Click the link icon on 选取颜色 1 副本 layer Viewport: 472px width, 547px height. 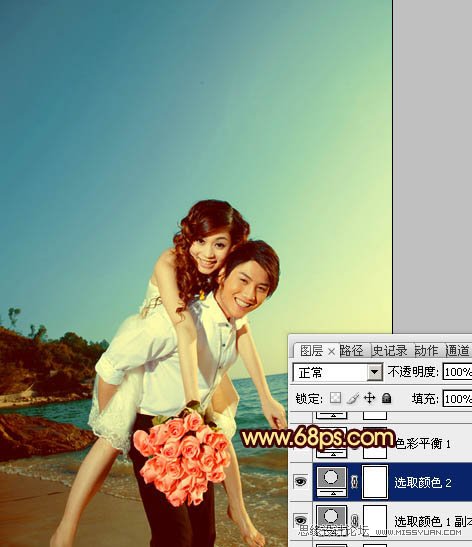pos(354,521)
